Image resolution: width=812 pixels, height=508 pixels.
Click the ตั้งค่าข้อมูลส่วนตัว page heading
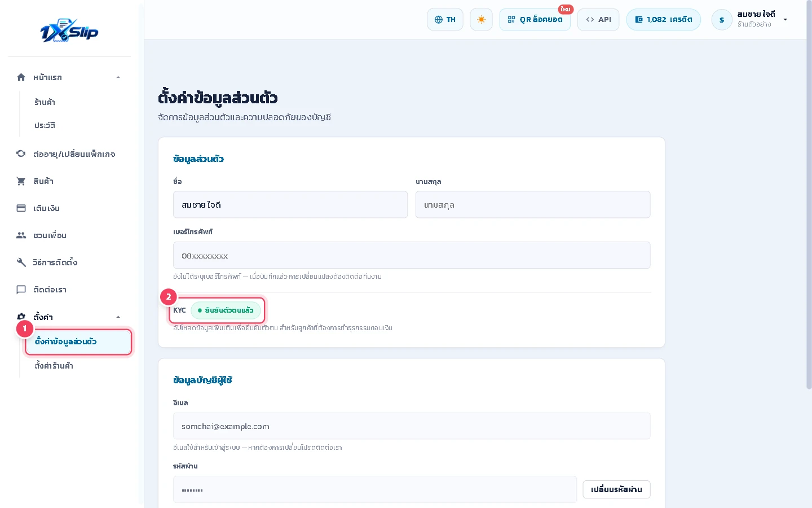[x=218, y=98]
